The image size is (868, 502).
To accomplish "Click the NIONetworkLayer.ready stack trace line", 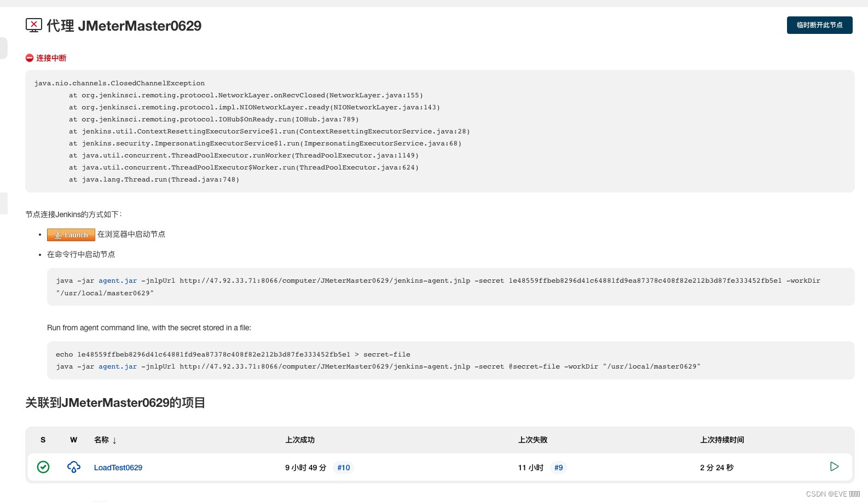I will click(x=254, y=107).
